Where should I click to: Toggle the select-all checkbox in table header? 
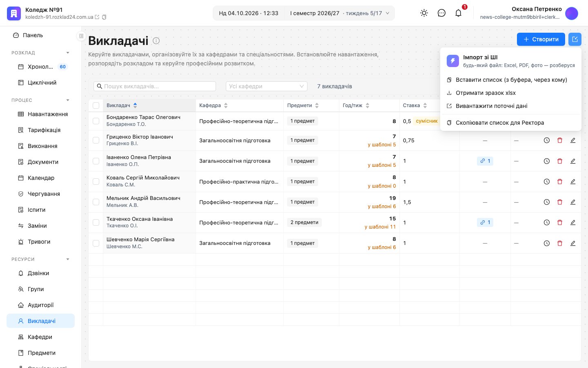[96, 105]
